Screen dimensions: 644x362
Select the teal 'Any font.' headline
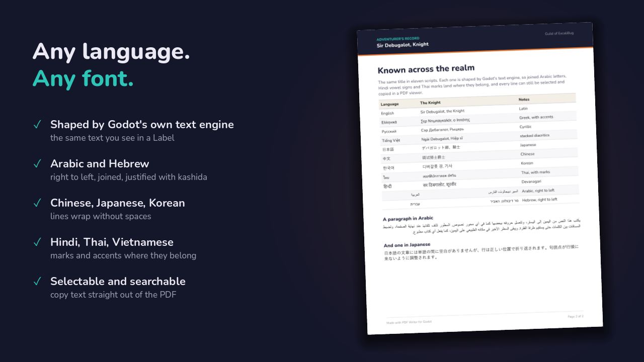click(x=83, y=78)
